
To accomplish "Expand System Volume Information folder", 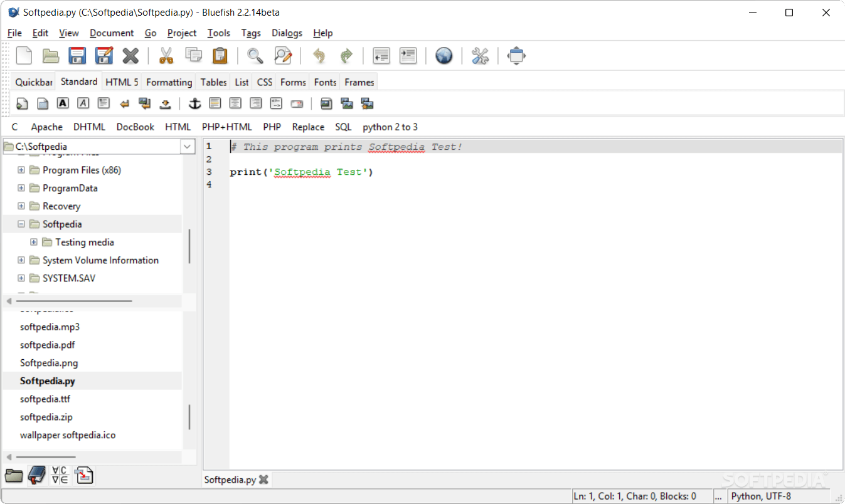I will coord(21,260).
